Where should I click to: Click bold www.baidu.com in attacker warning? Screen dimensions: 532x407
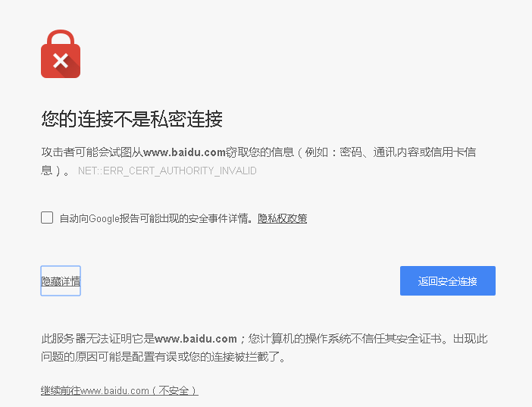(x=185, y=152)
